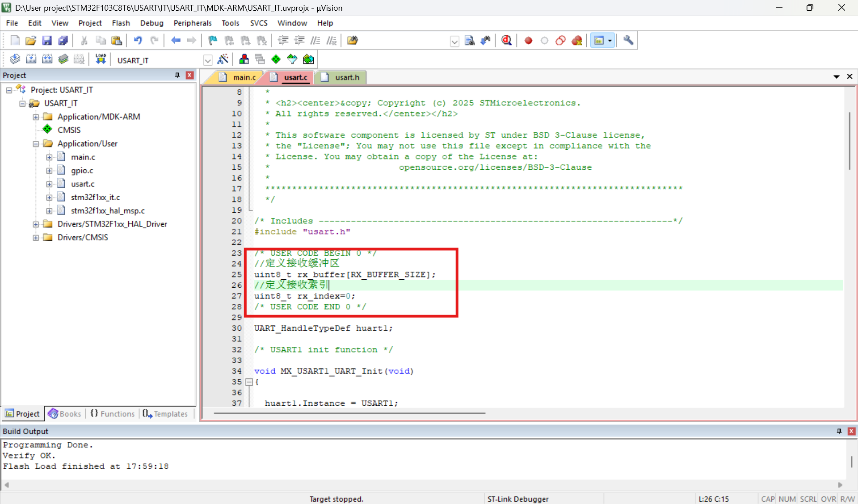The height and width of the screenshot is (504, 858).
Task: Click the editor horizontal scrollbar
Action: (x=349, y=413)
